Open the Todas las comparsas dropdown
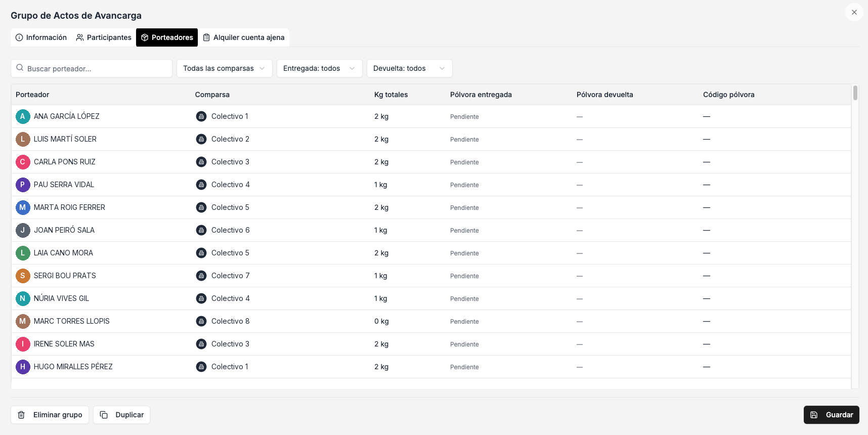Viewport: 868px width, 435px height. pyautogui.click(x=225, y=68)
